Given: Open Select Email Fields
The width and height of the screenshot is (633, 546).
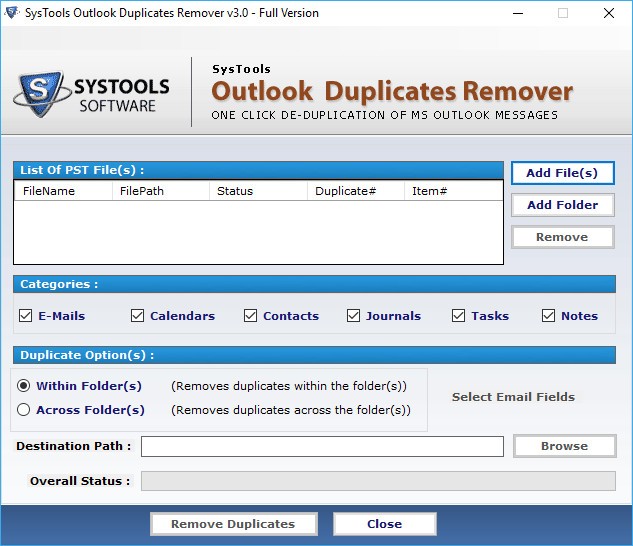Looking at the screenshot, I should [513, 397].
